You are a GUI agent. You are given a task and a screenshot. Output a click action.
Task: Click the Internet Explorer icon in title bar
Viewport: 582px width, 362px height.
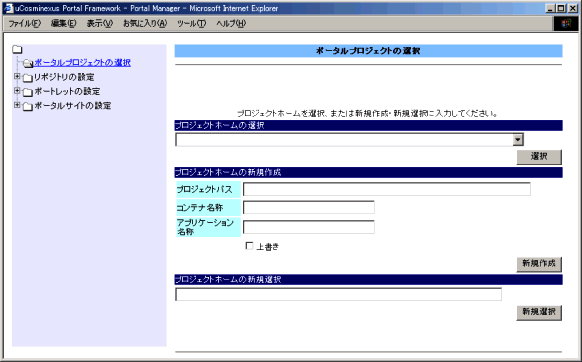(x=8, y=8)
